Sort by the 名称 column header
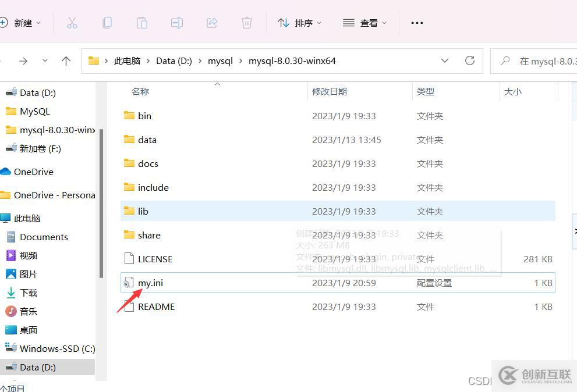Viewport: 577px width, 392px height. click(140, 91)
